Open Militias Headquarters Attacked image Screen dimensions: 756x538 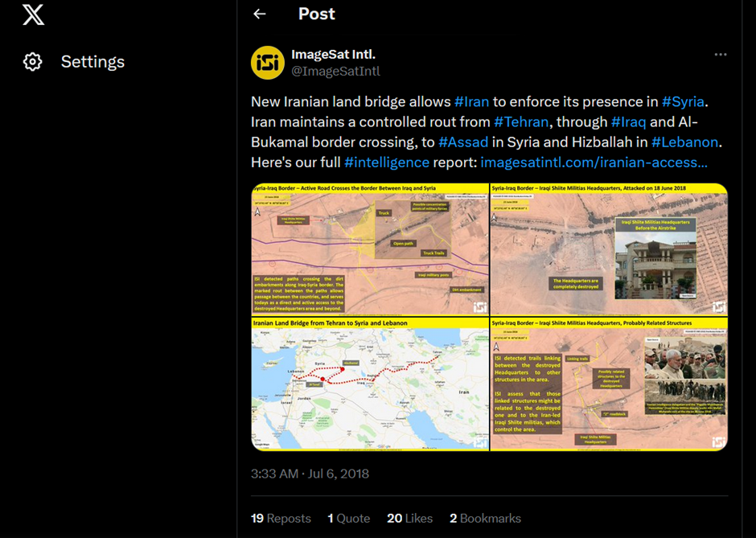pyautogui.click(x=609, y=250)
